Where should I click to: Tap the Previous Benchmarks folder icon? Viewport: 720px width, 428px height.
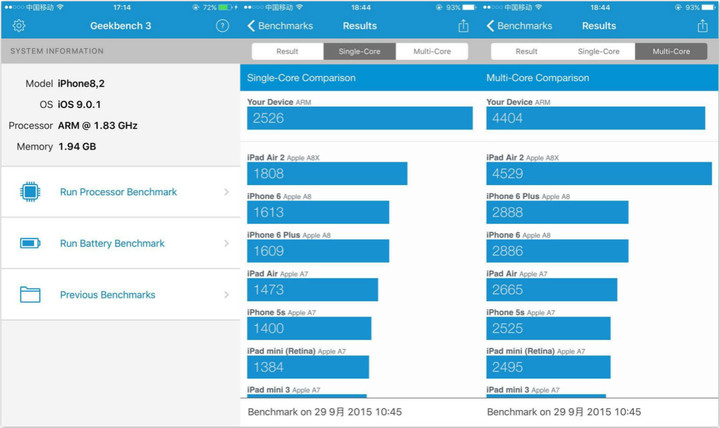[30, 295]
